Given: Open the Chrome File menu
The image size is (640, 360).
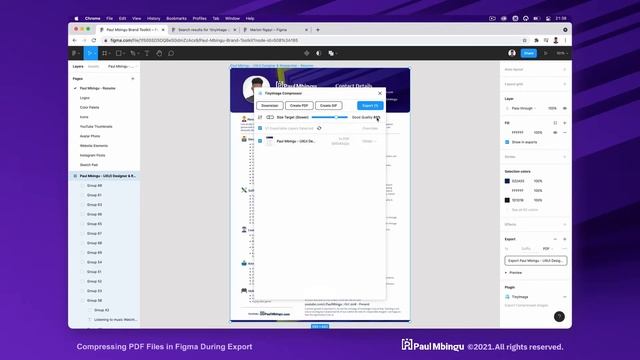Looking at the screenshot, I should pyautogui.click(x=109, y=18).
